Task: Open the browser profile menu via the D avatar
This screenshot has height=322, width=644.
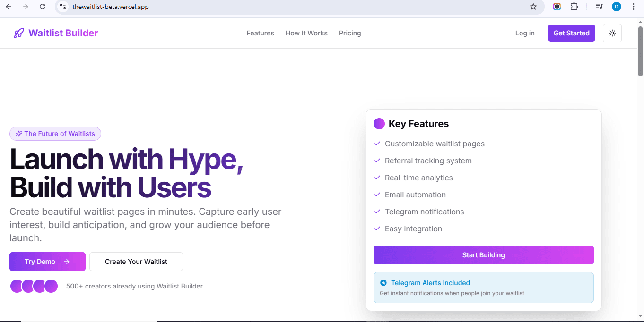Action: [616, 7]
